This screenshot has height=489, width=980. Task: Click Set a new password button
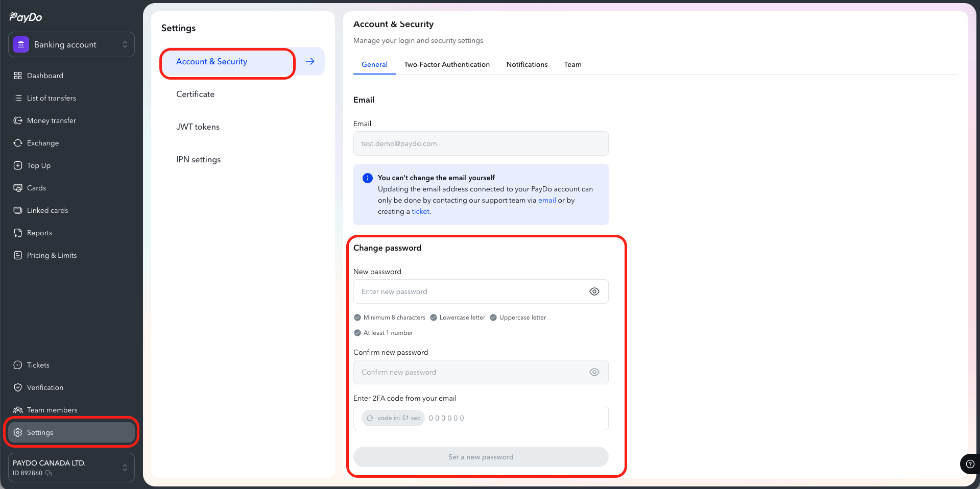click(481, 457)
